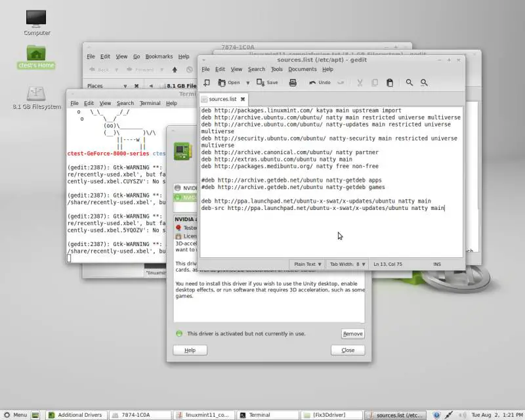This screenshot has height=420, width=525.
Task: Click the Forward button in the file manager
Action: [x=140, y=70]
